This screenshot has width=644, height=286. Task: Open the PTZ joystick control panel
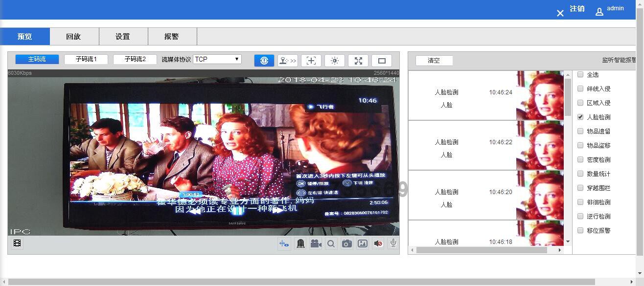coord(288,61)
